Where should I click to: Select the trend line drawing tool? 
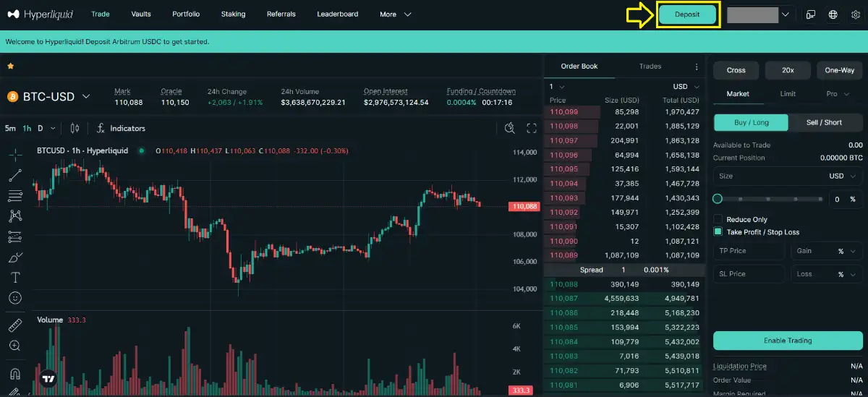pos(14,174)
